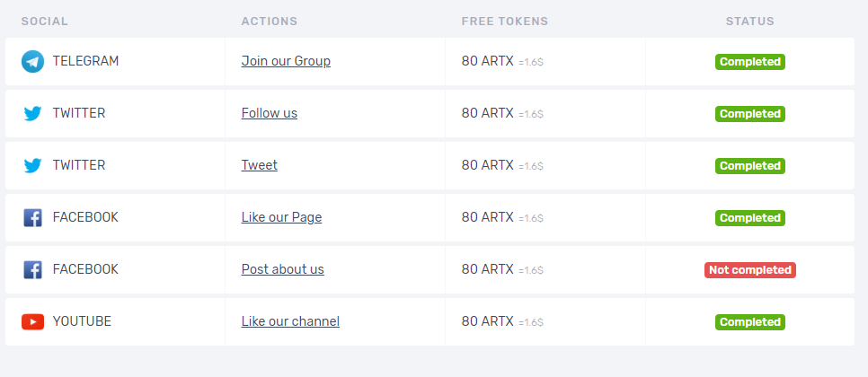The height and width of the screenshot is (377, 868).
Task: Open the Like our channel link
Action: click(290, 321)
